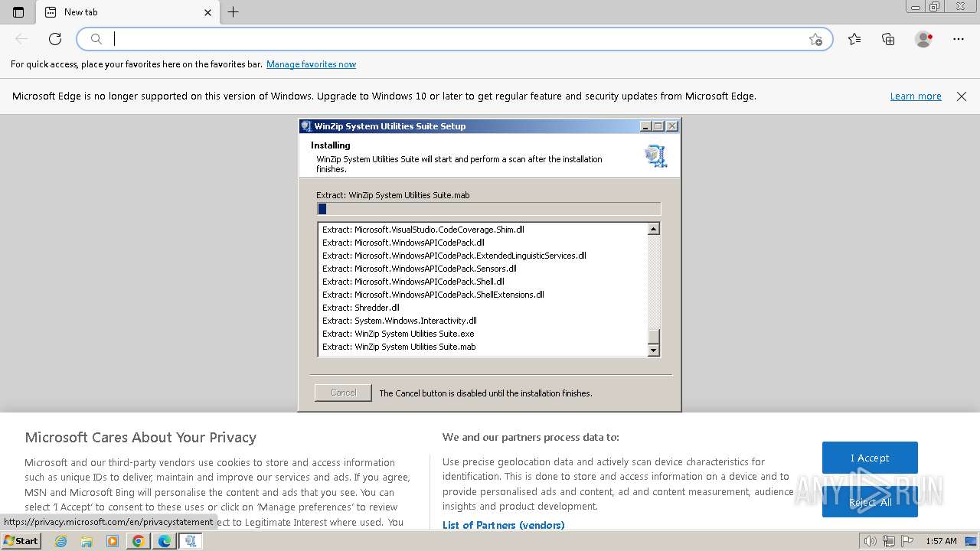Open Internet Explorer from taskbar
980x551 pixels.
point(61,541)
